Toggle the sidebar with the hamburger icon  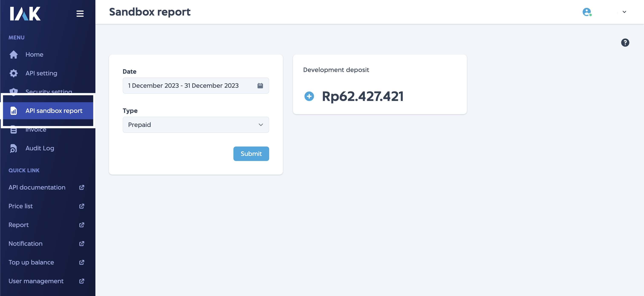pos(80,13)
